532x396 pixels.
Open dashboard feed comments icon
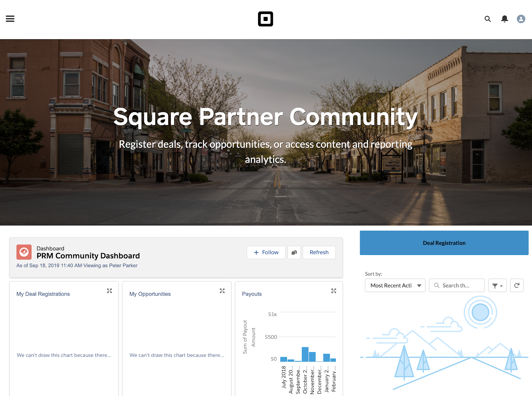(x=294, y=252)
